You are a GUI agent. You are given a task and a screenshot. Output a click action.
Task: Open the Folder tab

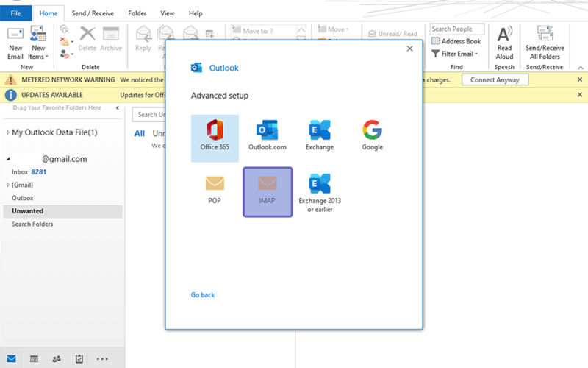tap(137, 13)
